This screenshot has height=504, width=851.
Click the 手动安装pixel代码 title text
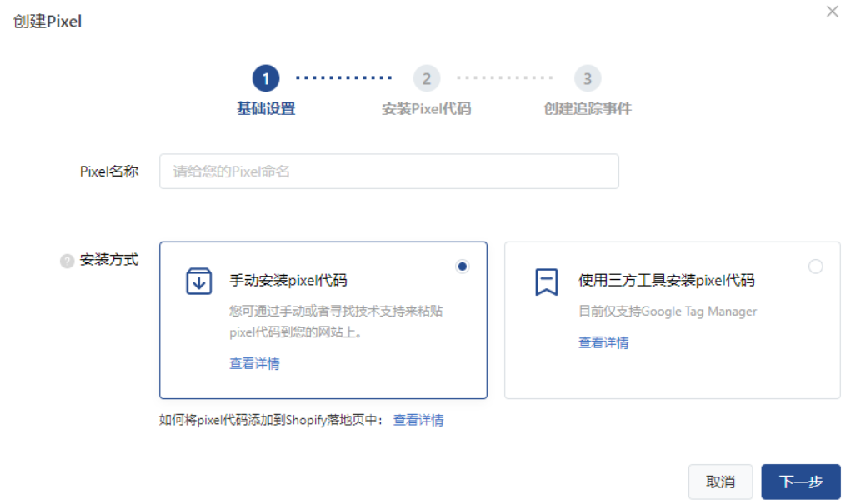[x=288, y=281]
